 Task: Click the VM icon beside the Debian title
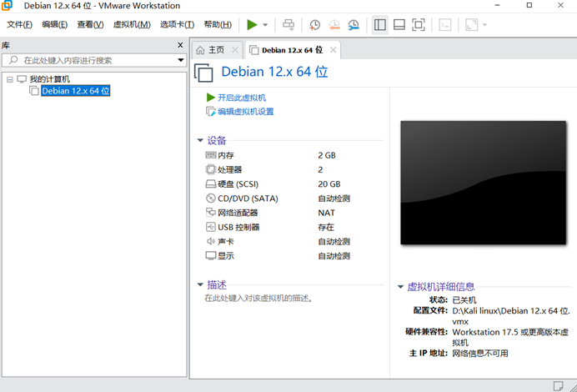(x=203, y=73)
